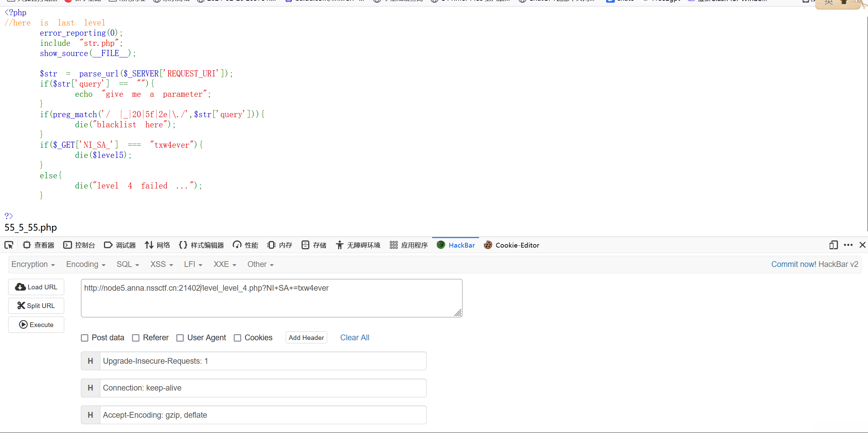This screenshot has height=433, width=868.
Task: Tick the Referer checkbox
Action: (136, 338)
